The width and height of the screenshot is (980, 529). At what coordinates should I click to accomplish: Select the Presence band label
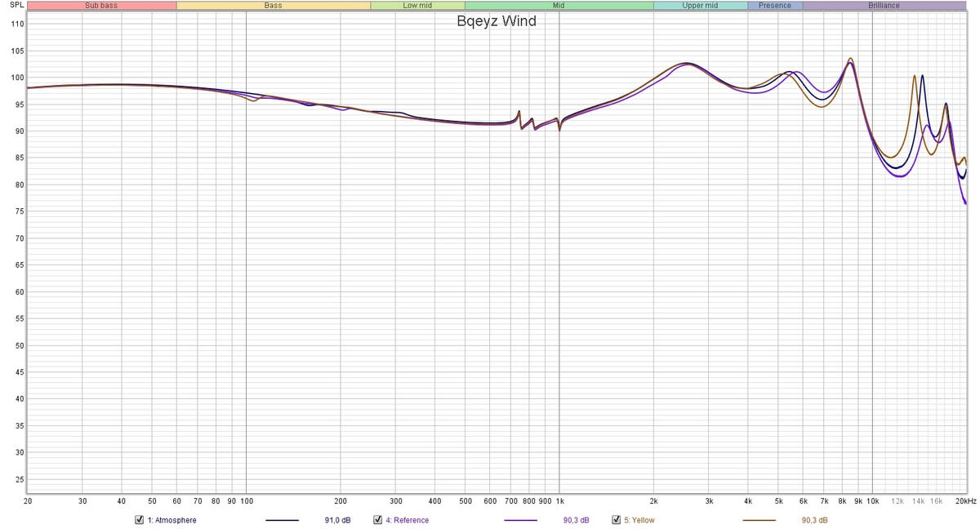pyautogui.click(x=774, y=6)
